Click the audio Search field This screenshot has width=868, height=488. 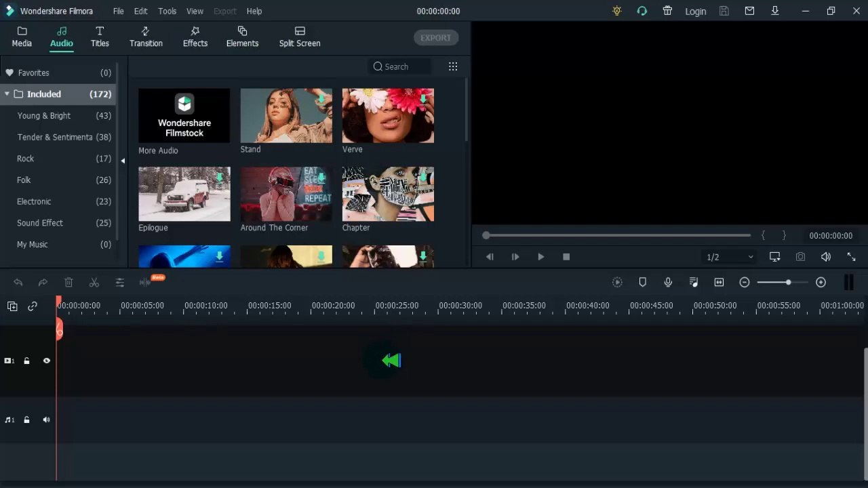click(x=401, y=66)
